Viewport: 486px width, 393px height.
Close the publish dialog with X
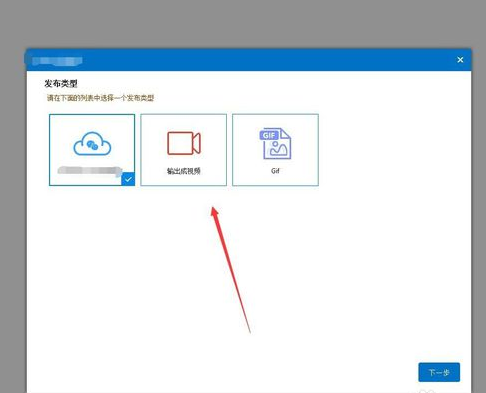tap(460, 60)
